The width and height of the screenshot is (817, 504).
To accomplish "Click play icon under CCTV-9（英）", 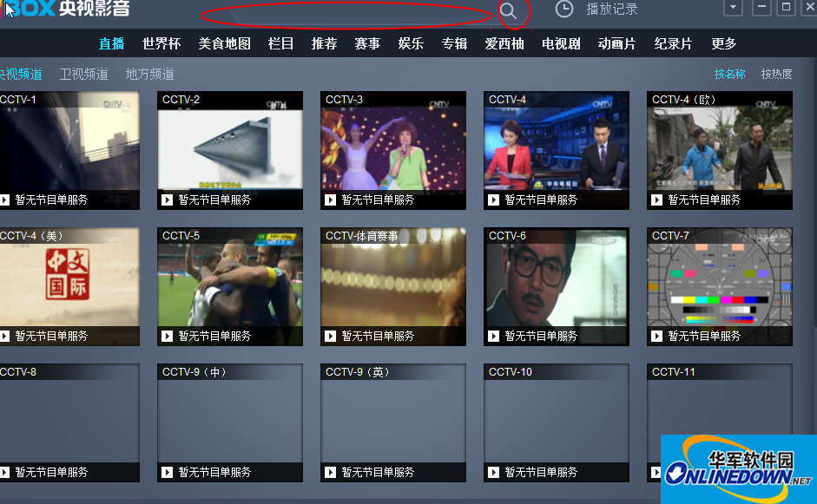I will coord(330,473).
